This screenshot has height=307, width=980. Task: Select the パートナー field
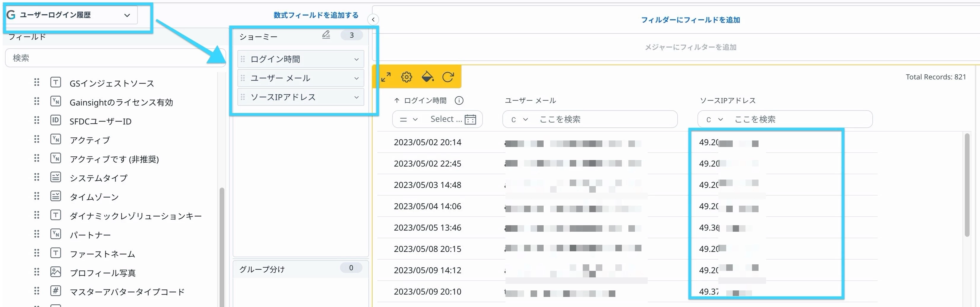[90, 235]
